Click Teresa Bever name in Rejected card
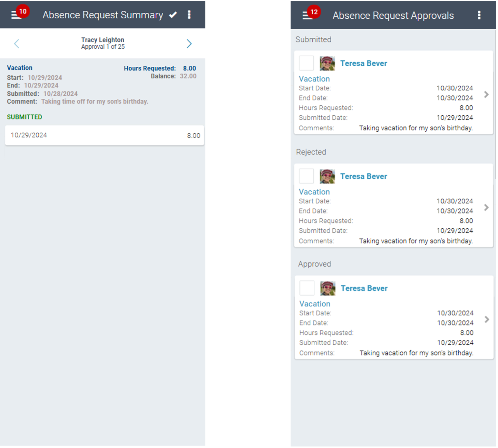This screenshot has width=498, height=448. [363, 177]
